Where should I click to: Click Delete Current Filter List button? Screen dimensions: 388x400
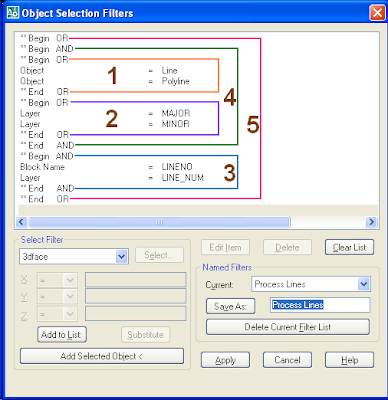pyautogui.click(x=288, y=327)
